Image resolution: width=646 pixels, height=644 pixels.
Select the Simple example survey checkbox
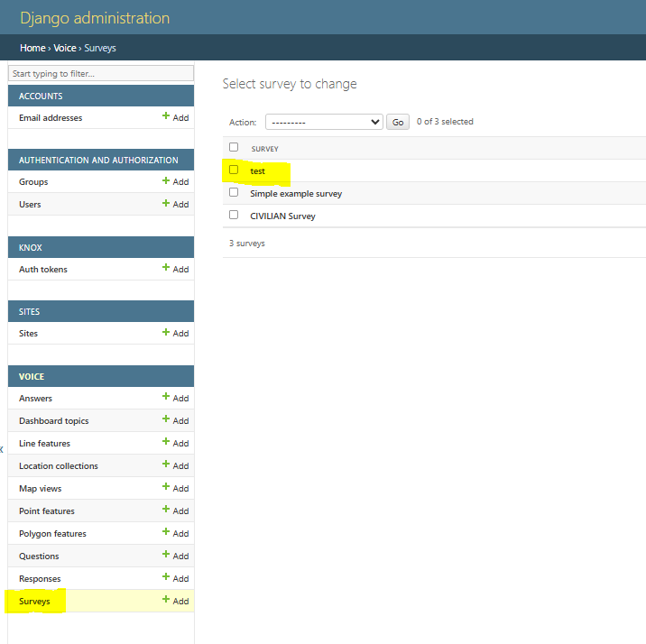point(234,192)
